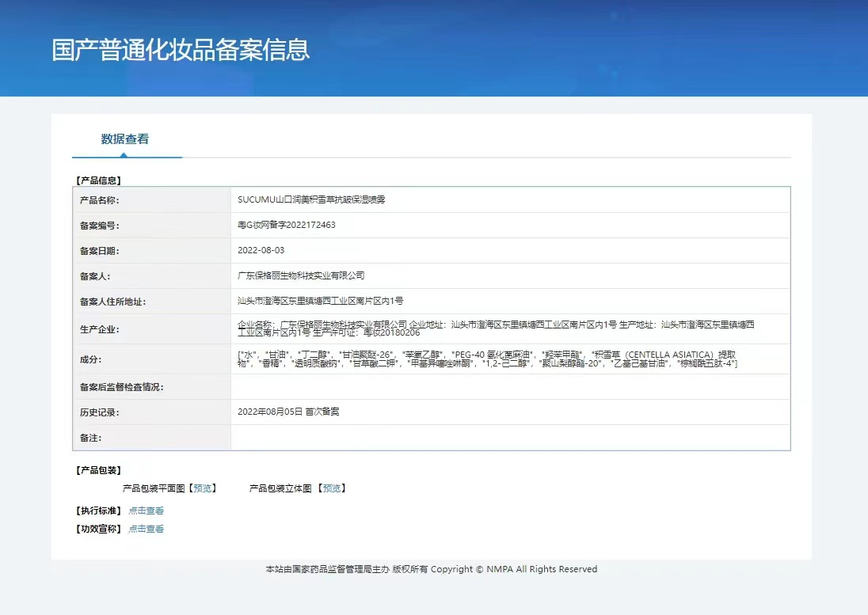Screen dimensions: 868x615
Task: Select 2022年08月05日 首次备案 record
Action: [x=288, y=412]
